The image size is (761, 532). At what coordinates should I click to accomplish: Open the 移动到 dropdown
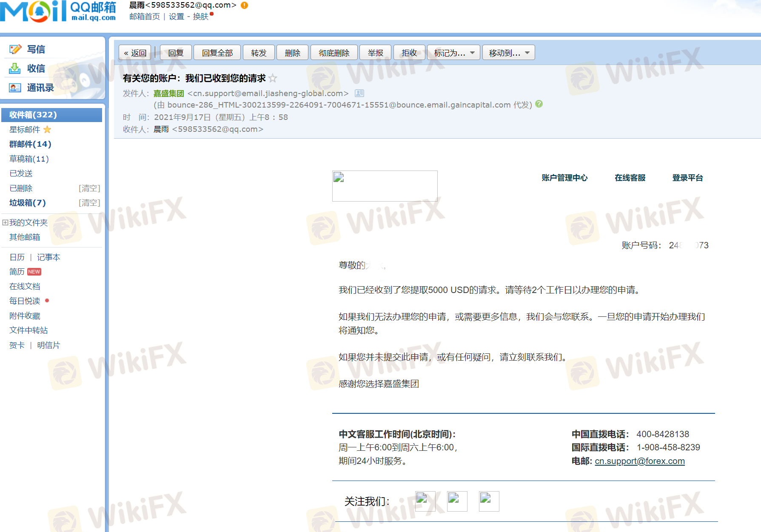click(509, 53)
